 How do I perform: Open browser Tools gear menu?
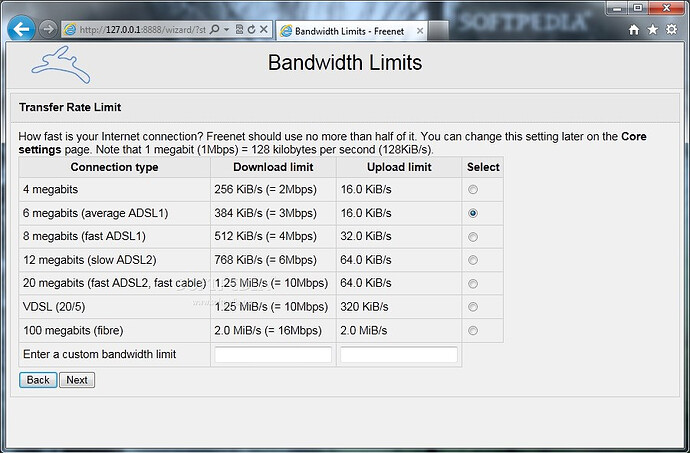[671, 30]
